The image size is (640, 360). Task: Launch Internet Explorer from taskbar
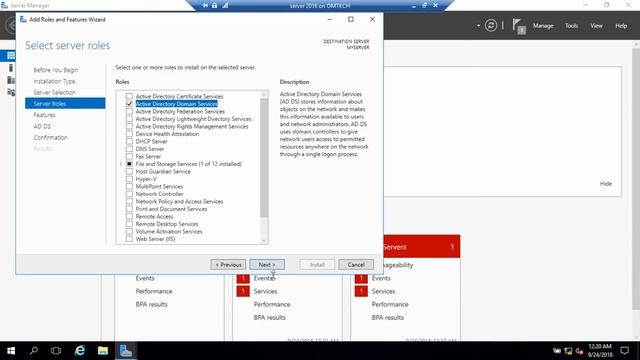pos(80,351)
